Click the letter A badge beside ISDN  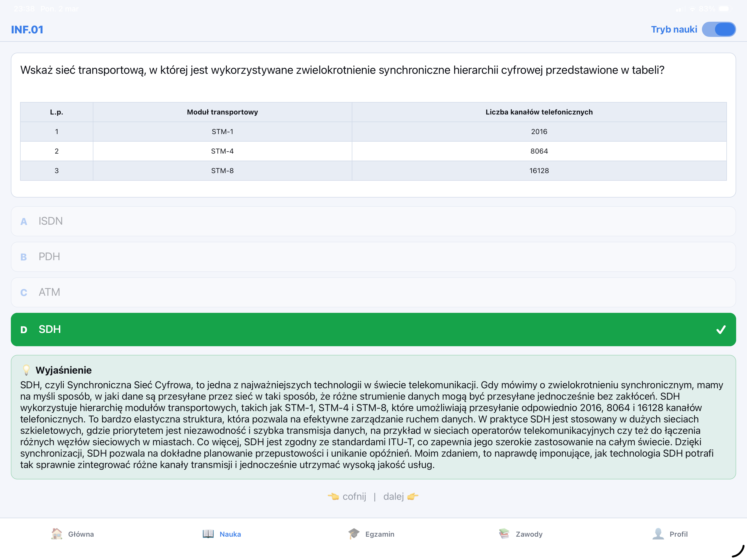(x=24, y=222)
